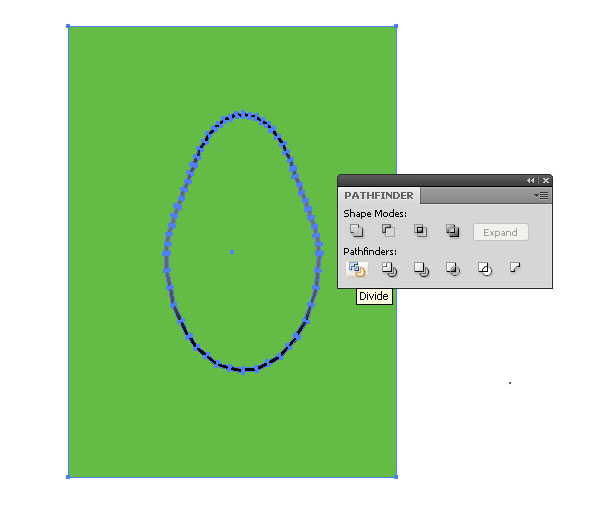Apply the Merge pathfinder

(421, 269)
